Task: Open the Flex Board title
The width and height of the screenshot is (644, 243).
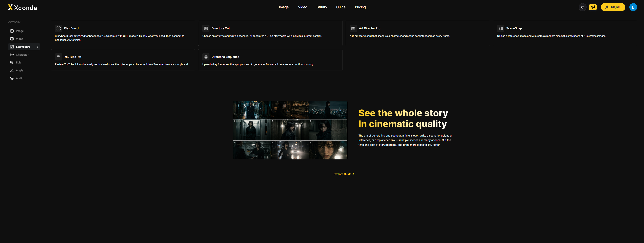Action: pos(71,28)
